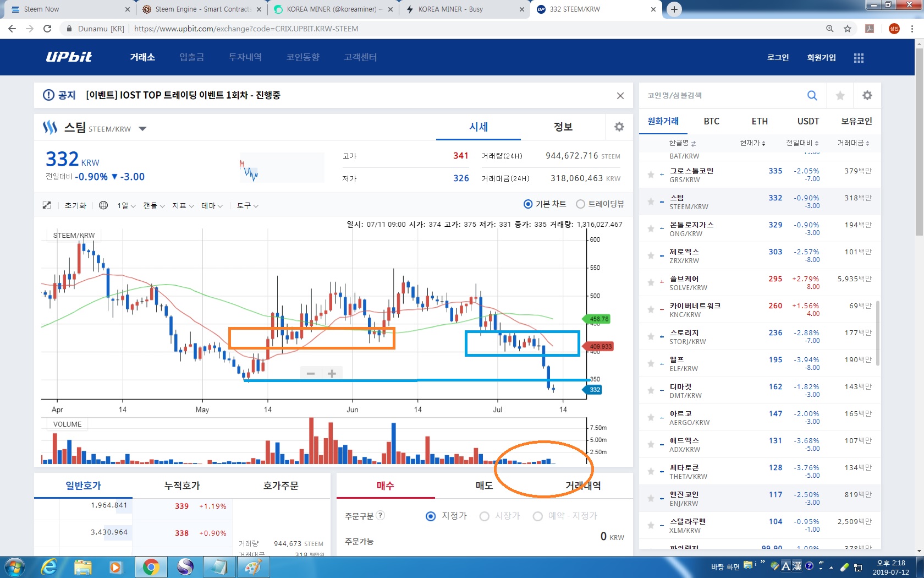
Task: Open 고객센터 in top navigation
Action: pyautogui.click(x=360, y=57)
